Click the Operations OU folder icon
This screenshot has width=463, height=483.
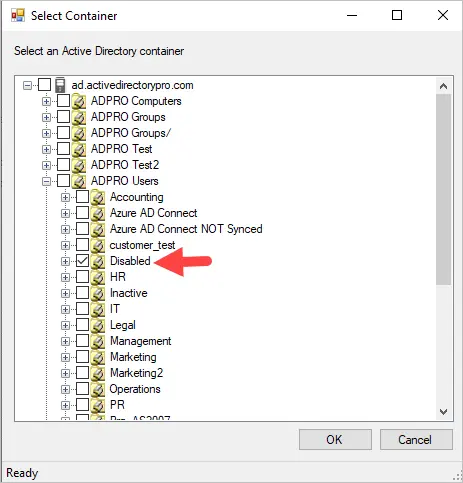(98, 389)
